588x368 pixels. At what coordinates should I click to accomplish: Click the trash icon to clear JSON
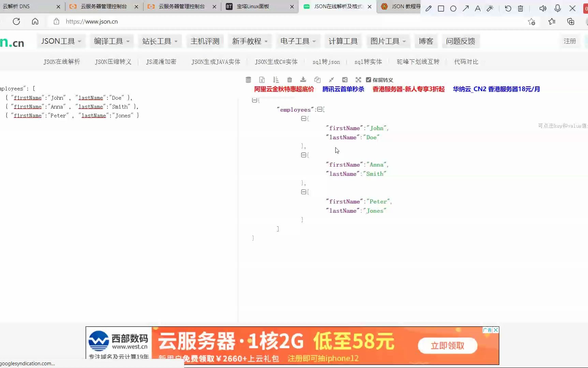pyautogui.click(x=290, y=80)
